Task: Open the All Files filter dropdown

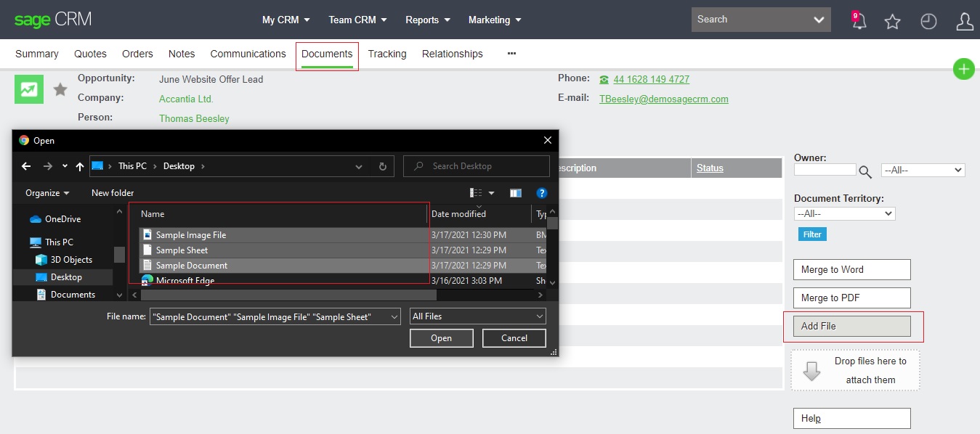Action: 477,316
